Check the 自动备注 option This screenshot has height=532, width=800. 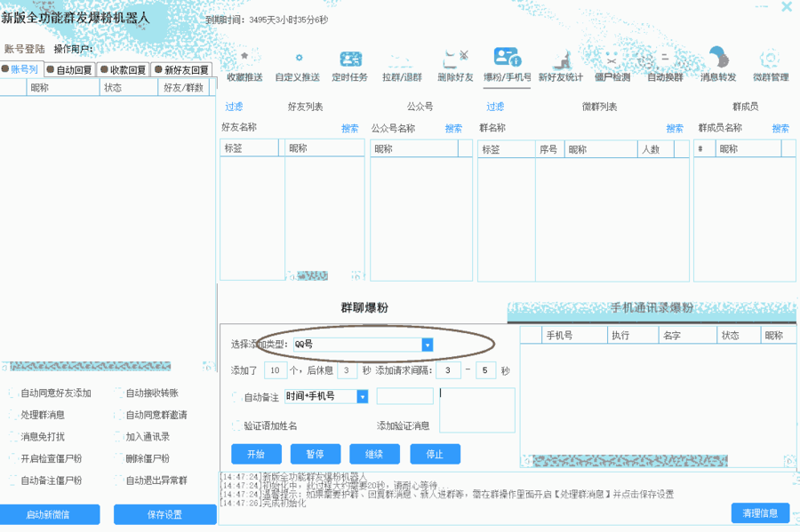coord(236,397)
